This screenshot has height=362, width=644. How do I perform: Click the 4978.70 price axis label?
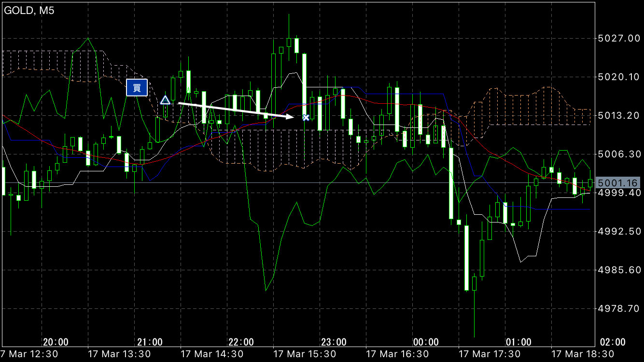618,308
